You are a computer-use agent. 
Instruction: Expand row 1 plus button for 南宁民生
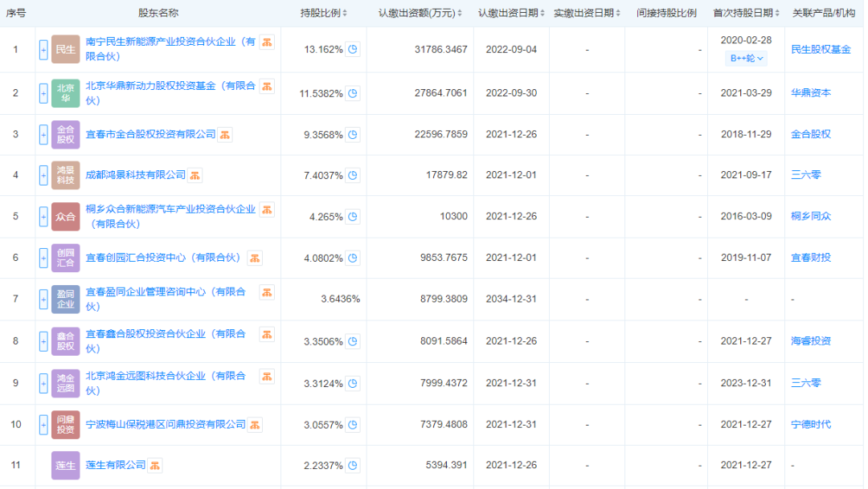coord(43,50)
